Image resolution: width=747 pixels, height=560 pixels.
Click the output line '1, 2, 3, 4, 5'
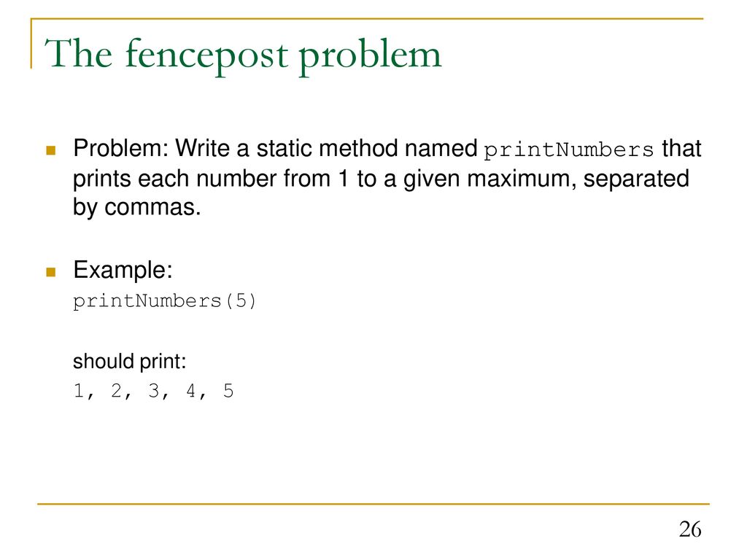tap(153, 392)
